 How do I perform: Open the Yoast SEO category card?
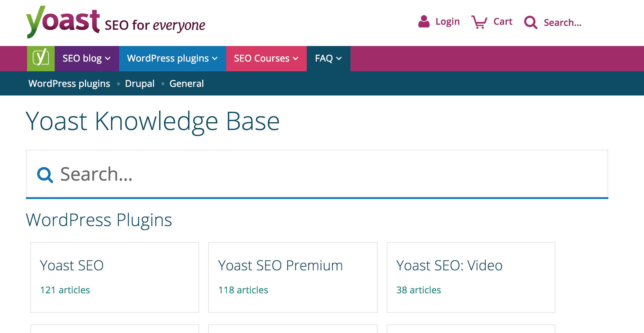click(115, 277)
